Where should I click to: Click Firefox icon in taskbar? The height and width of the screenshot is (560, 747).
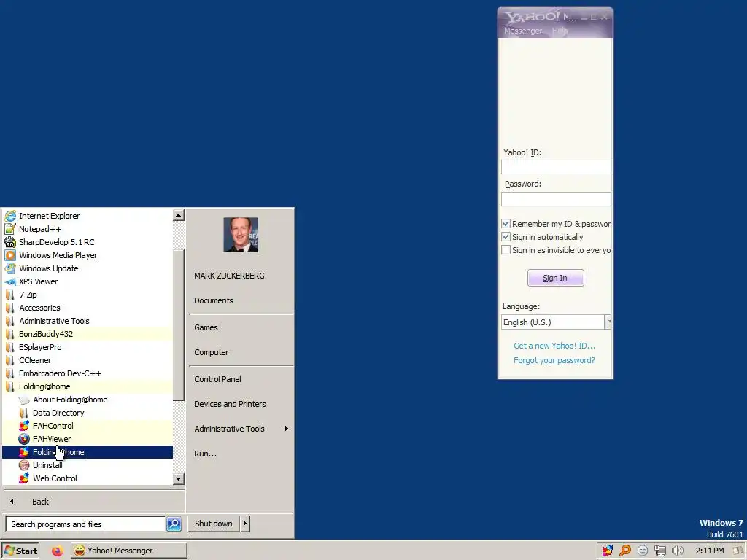click(x=57, y=551)
